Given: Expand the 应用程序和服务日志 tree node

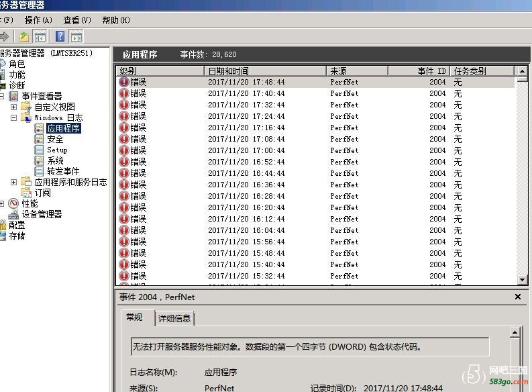Looking at the screenshot, I should tap(13, 183).
